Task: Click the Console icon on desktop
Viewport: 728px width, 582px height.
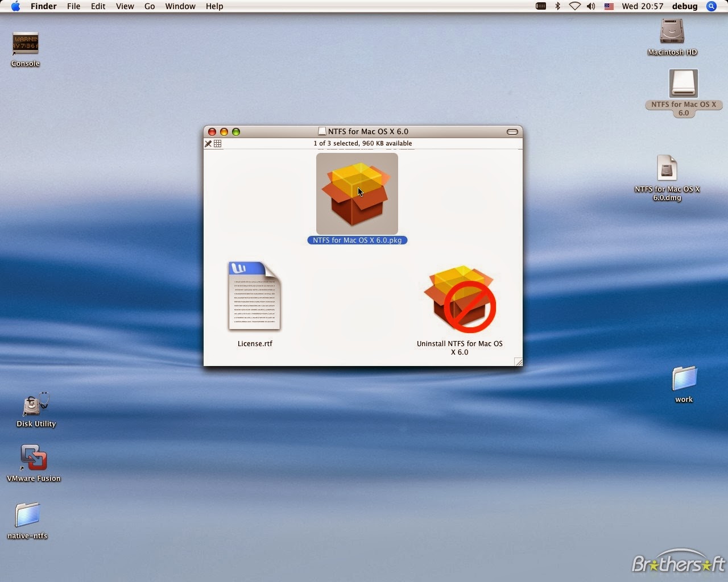Action: [x=25, y=43]
